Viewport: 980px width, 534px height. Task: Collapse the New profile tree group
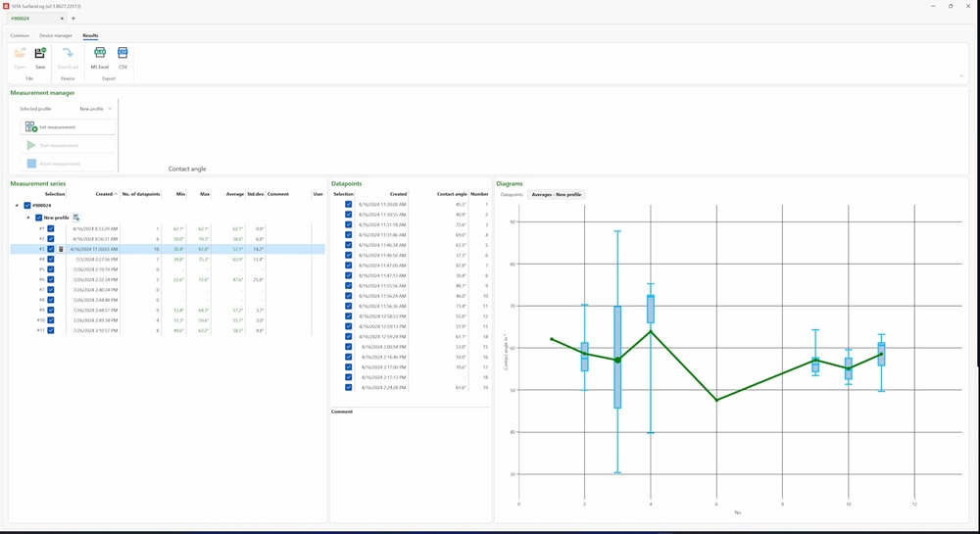point(28,218)
